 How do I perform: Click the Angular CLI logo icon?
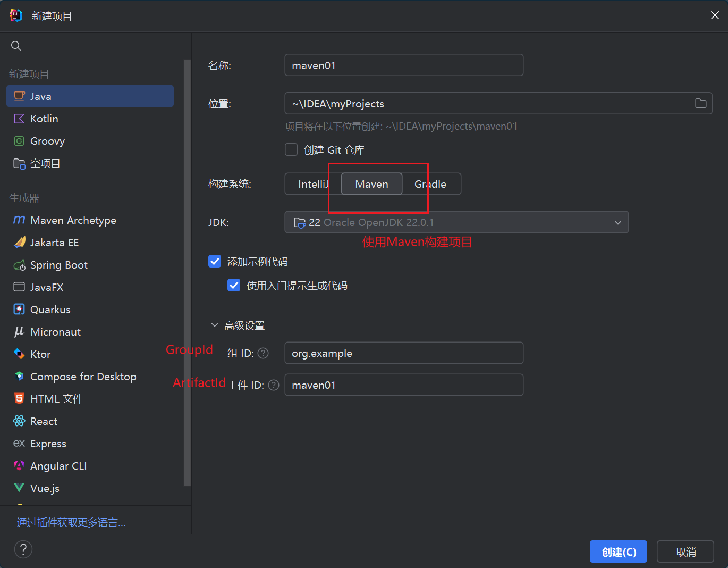pos(19,466)
